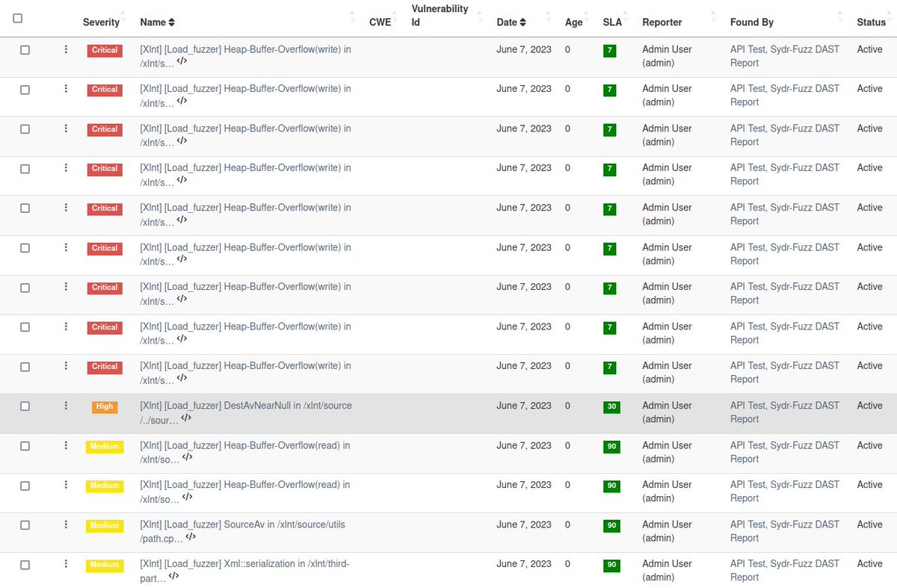The width and height of the screenshot is (897, 588).
Task: Click the code icon beside Xml::serialization finding
Action: pyautogui.click(x=173, y=576)
